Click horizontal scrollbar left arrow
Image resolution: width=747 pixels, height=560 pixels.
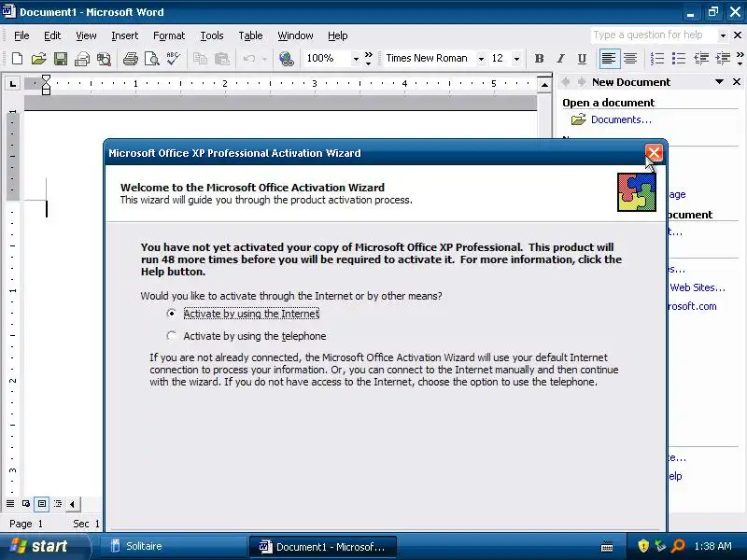(73, 504)
